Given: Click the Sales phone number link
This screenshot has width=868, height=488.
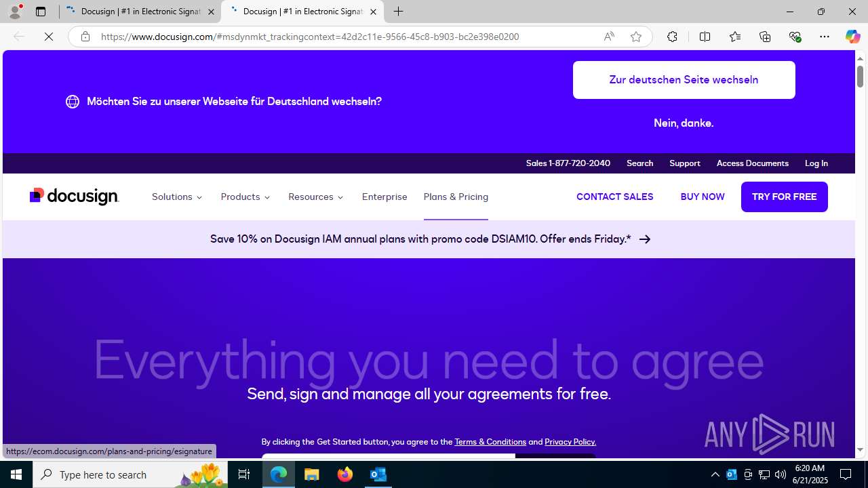Looking at the screenshot, I should point(568,163).
